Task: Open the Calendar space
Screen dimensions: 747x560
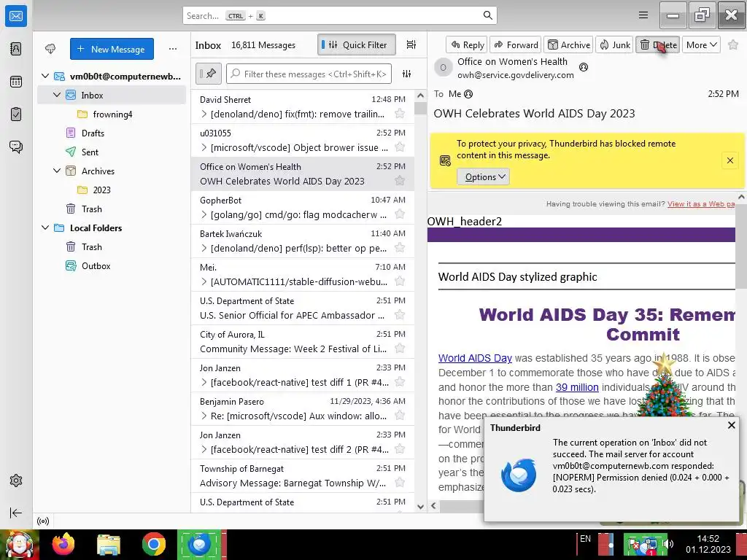Action: [16, 82]
